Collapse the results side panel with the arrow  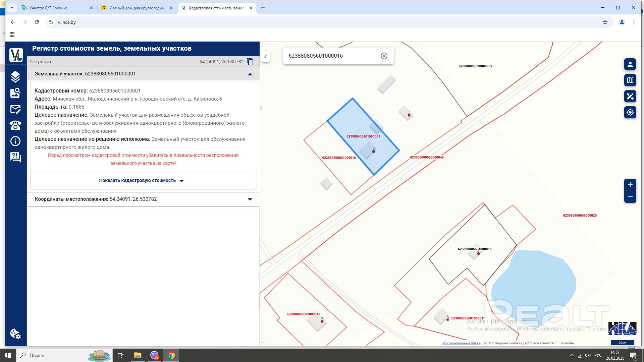pos(265,56)
